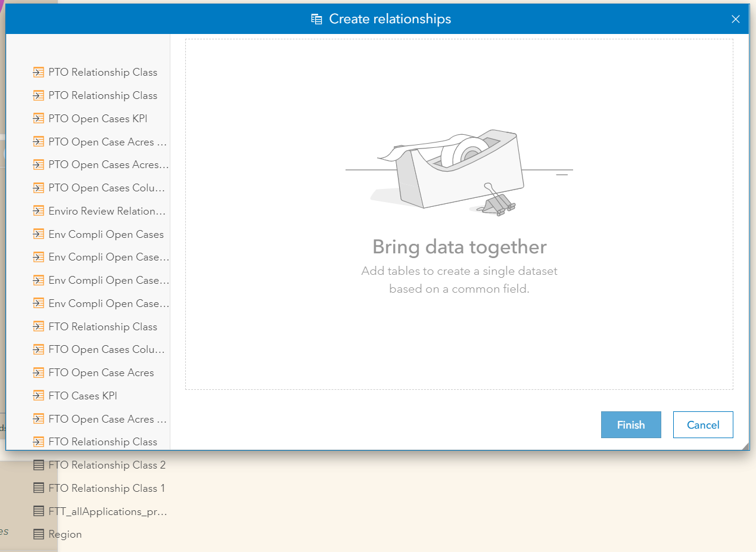The width and height of the screenshot is (756, 552).
Task: Click the table icon beside Region
Action: coord(38,534)
